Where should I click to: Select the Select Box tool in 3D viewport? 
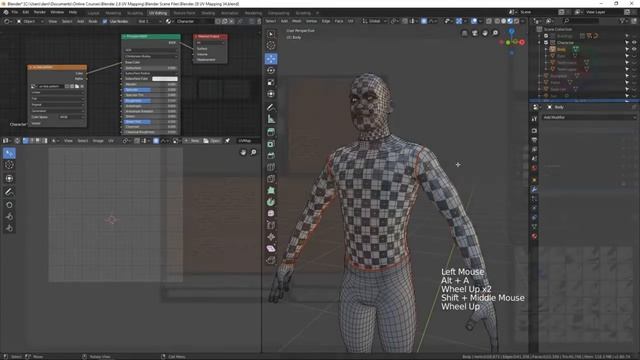(x=271, y=34)
